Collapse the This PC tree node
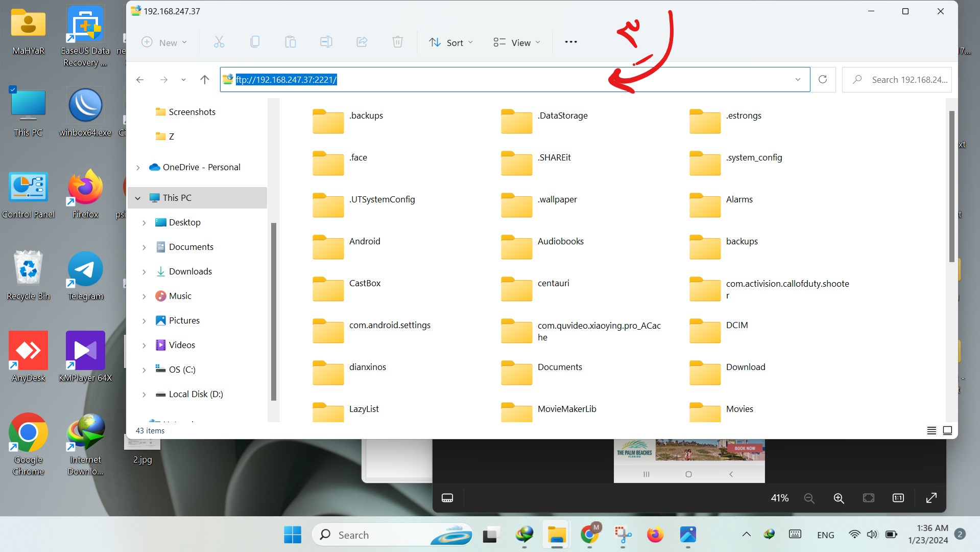This screenshot has width=980, height=552. click(138, 198)
